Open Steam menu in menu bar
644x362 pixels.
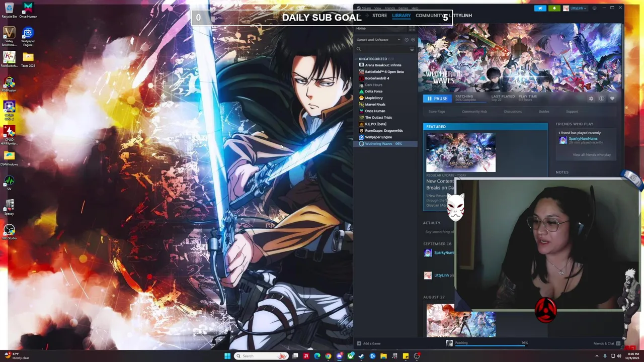[x=366, y=8]
